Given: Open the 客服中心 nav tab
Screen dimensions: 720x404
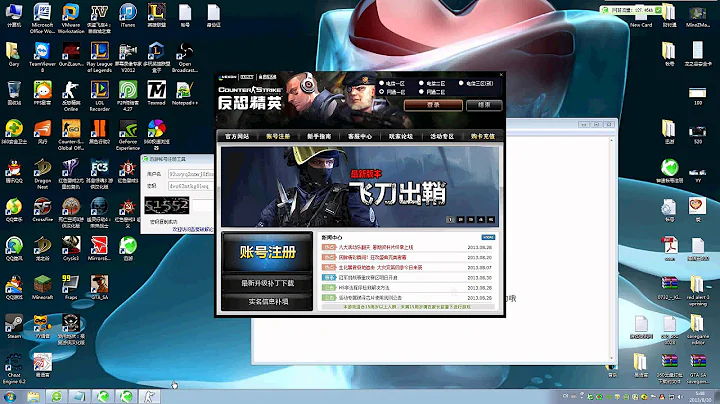Looking at the screenshot, I should [360, 136].
